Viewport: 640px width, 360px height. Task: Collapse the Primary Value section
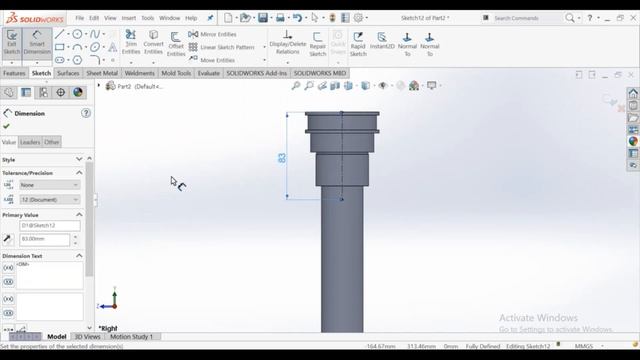point(79,214)
